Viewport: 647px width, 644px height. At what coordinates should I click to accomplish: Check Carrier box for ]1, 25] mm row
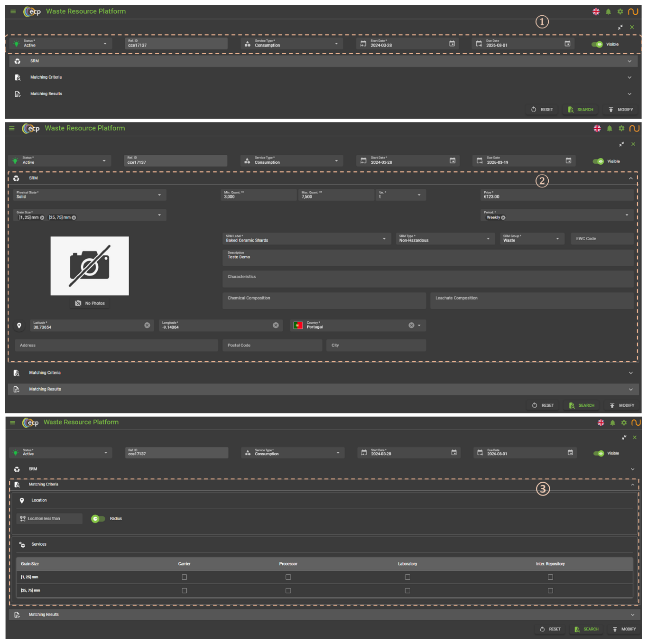point(184,577)
